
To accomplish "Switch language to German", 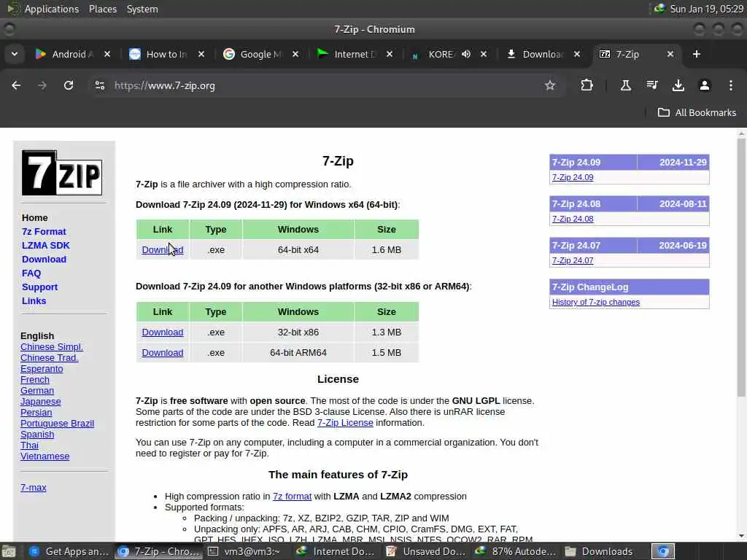I will (x=37, y=391).
